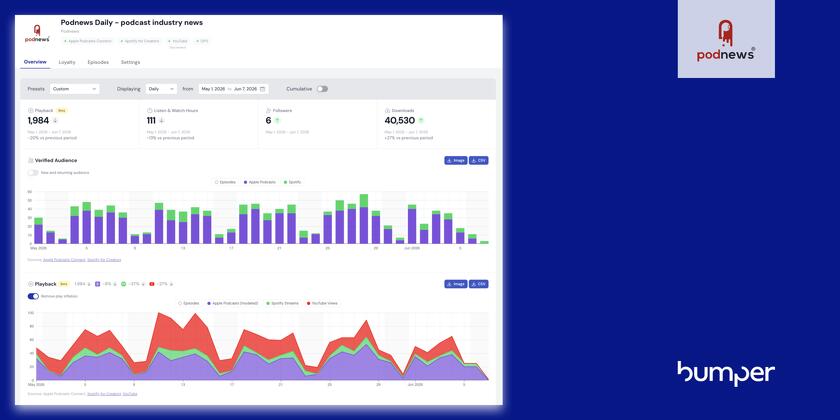The image size is (840, 420).
Task: Click the calendar icon in the date range field
Action: [262, 89]
